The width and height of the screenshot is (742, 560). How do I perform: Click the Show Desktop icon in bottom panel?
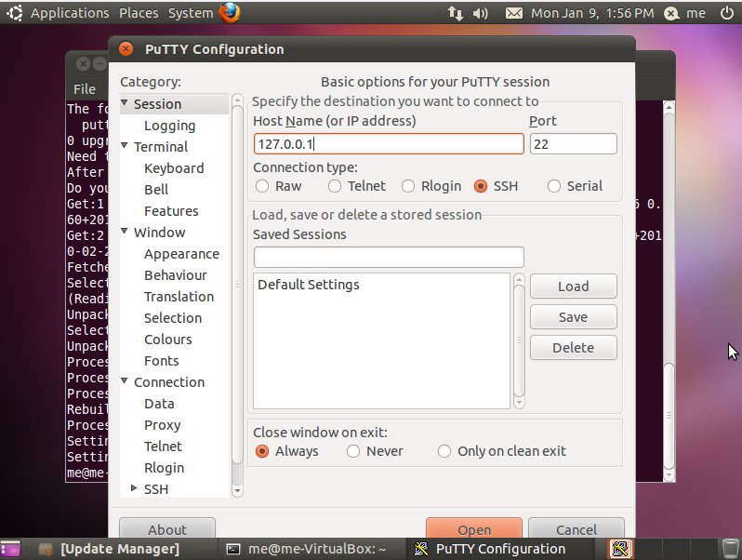coord(10,549)
